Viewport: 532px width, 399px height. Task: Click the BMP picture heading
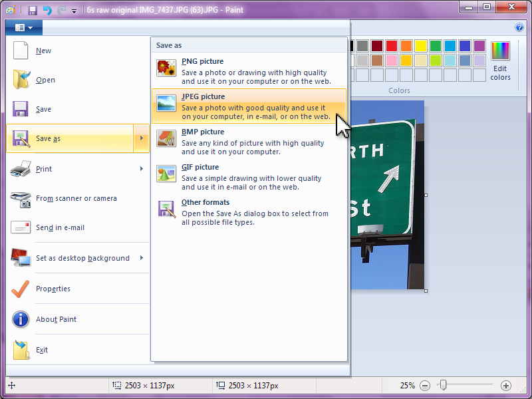[203, 132]
